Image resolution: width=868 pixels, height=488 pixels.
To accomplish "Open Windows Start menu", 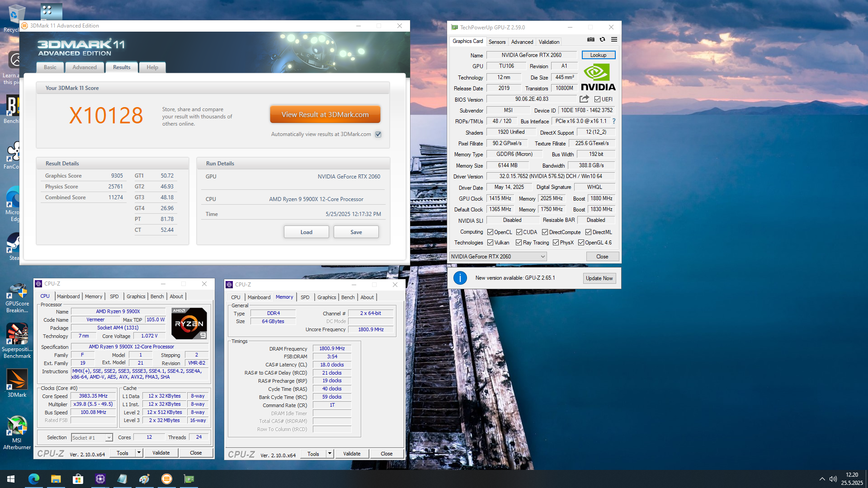I will (11, 479).
